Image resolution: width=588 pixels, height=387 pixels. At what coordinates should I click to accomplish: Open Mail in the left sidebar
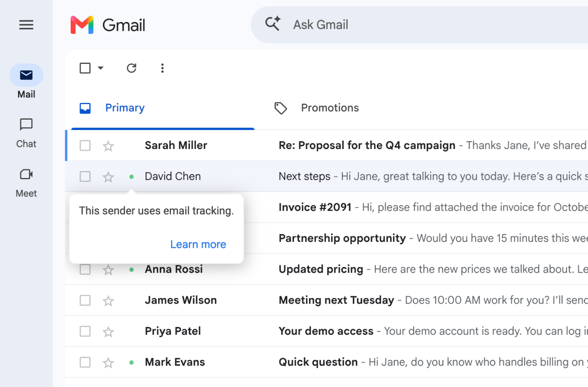26,81
